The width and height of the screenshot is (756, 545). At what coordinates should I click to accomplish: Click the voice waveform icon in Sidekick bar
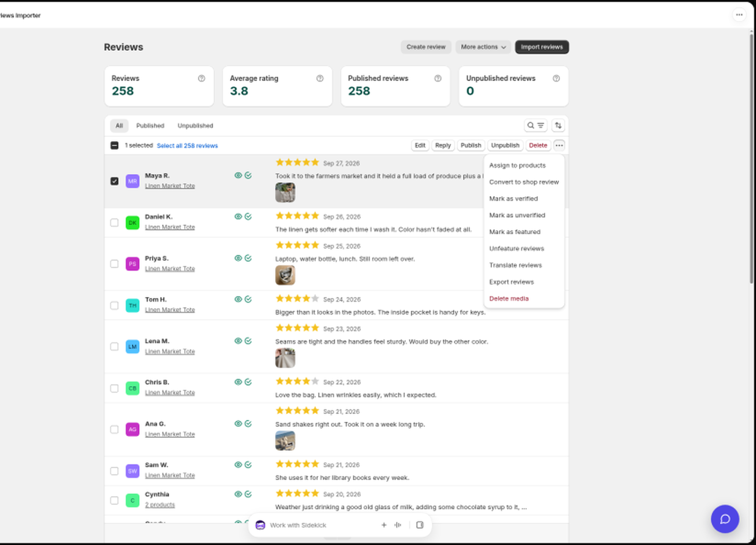398,525
